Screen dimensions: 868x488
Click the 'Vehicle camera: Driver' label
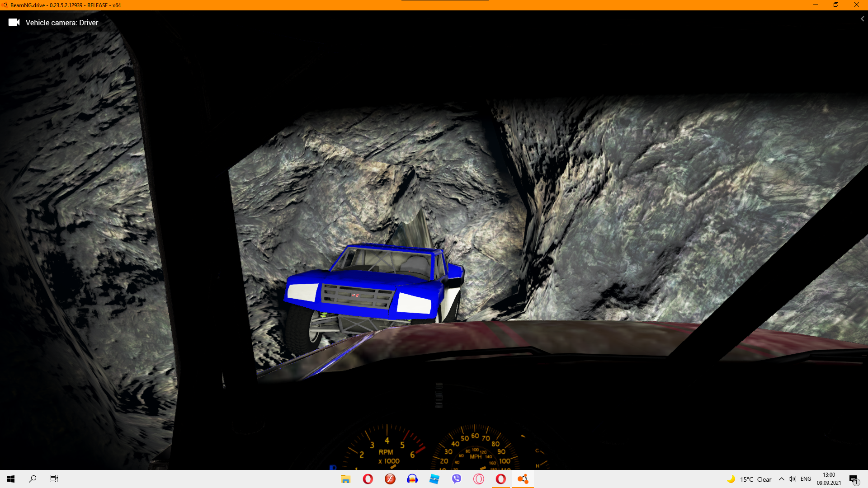62,23
